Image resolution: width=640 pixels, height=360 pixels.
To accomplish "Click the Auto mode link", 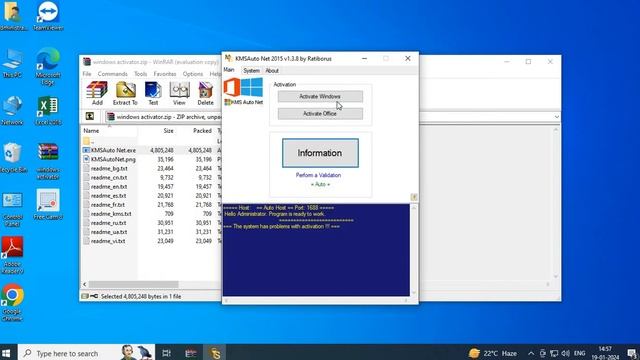I will [320, 184].
